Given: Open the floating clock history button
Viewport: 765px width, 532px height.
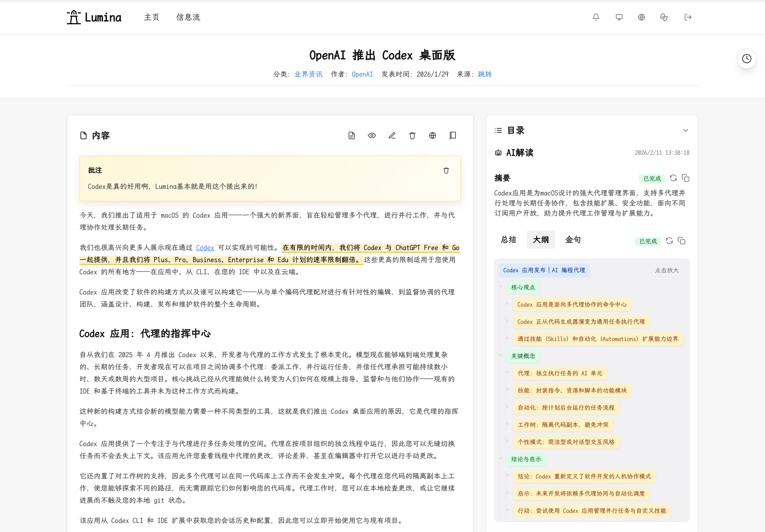Looking at the screenshot, I should pyautogui.click(x=746, y=59).
